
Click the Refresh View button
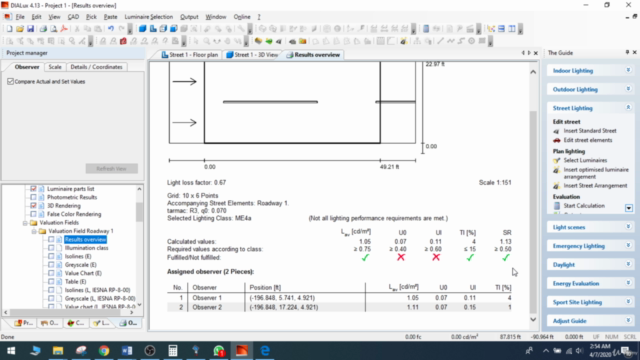point(111,169)
